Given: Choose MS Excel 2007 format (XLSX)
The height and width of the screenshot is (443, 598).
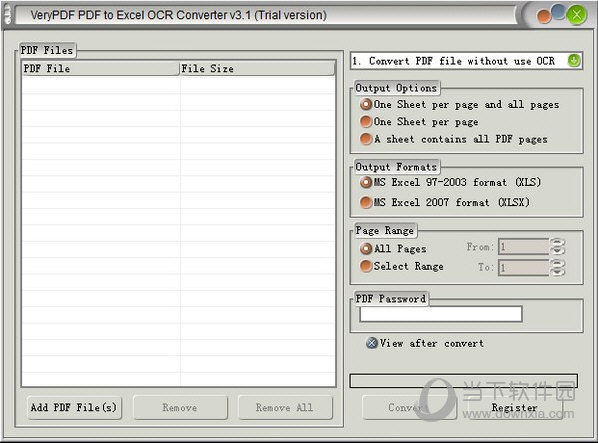Looking at the screenshot, I should pyautogui.click(x=445, y=202).
